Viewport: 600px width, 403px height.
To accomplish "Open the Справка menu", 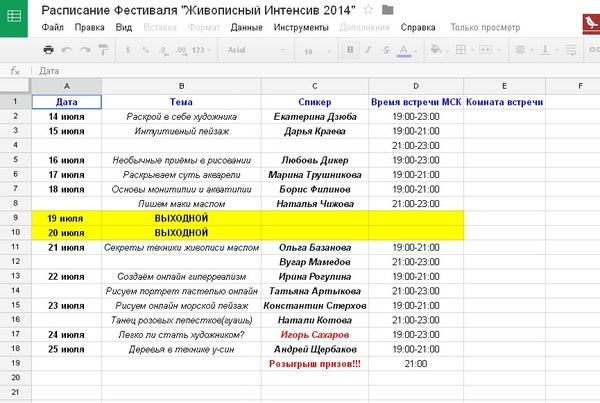I will [418, 28].
